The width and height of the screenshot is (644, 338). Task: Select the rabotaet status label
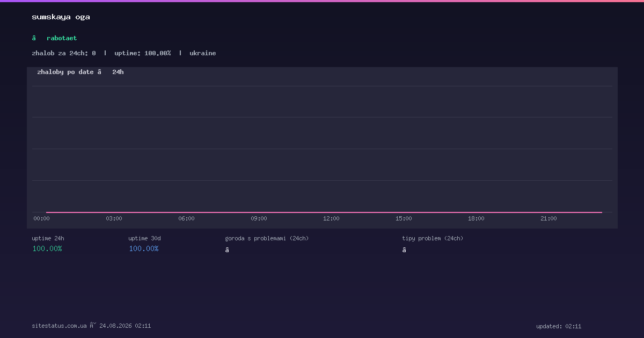click(62, 38)
